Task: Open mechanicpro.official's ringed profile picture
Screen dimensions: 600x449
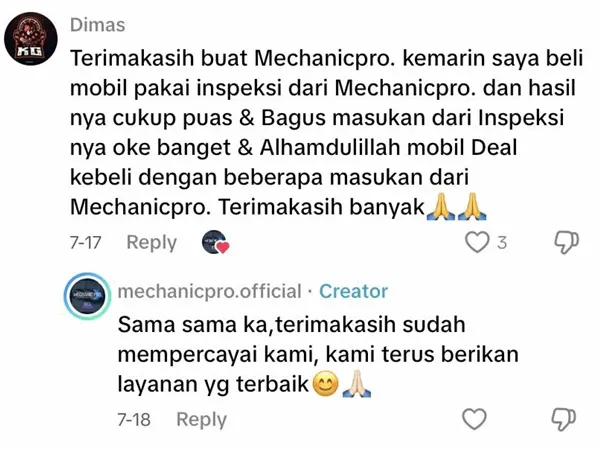Action: [x=88, y=296]
